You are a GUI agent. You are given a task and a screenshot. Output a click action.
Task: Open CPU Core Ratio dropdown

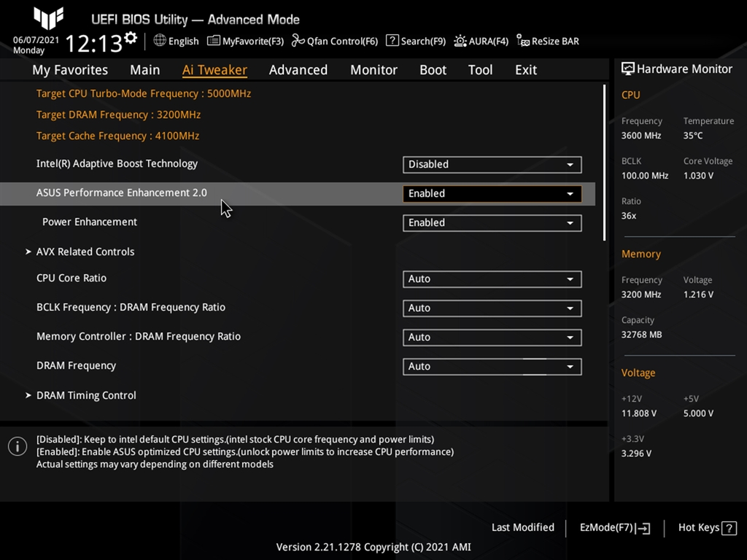point(492,279)
